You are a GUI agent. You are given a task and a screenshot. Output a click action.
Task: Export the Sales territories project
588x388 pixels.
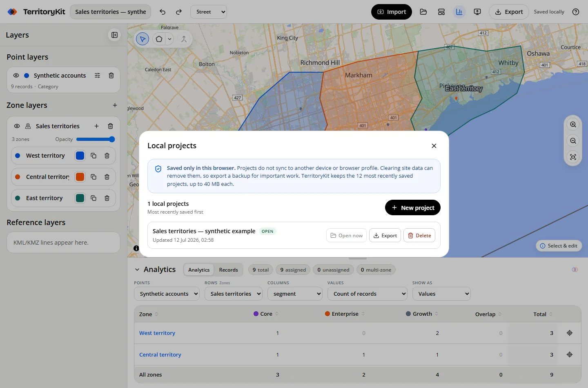point(385,235)
